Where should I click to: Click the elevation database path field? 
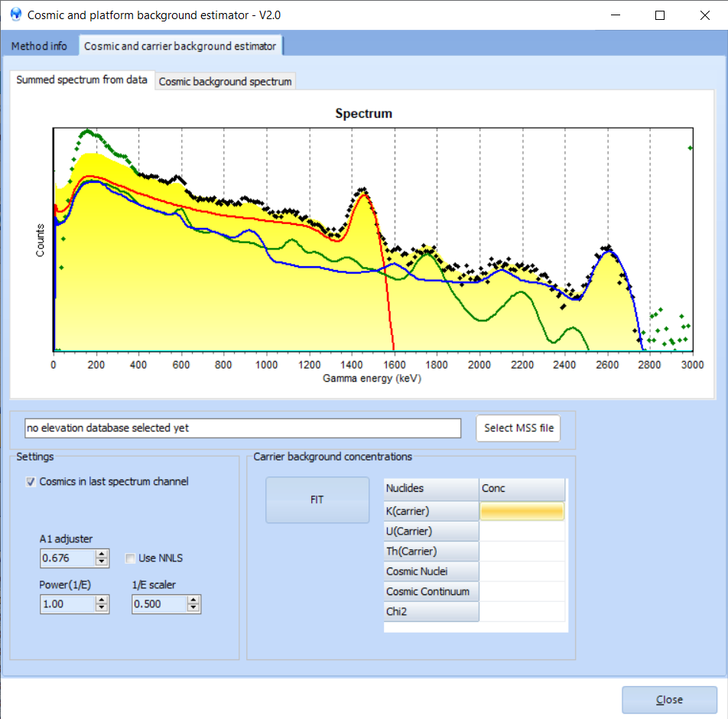(242, 428)
